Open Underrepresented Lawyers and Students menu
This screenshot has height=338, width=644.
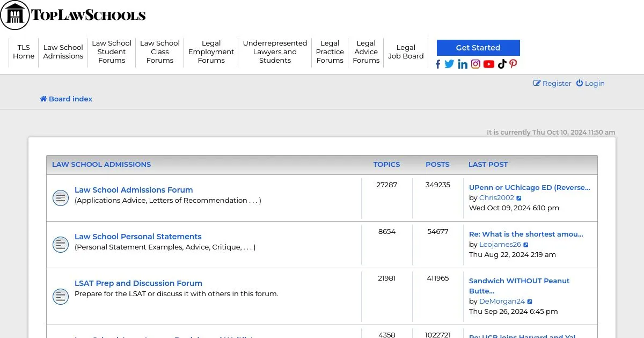coord(275,52)
